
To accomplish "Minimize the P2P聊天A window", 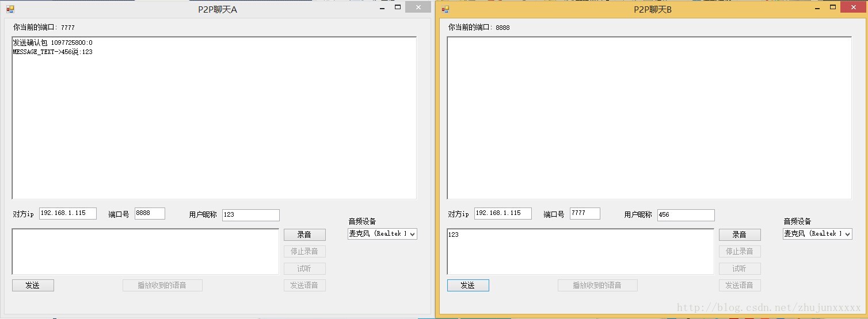I will [x=382, y=8].
